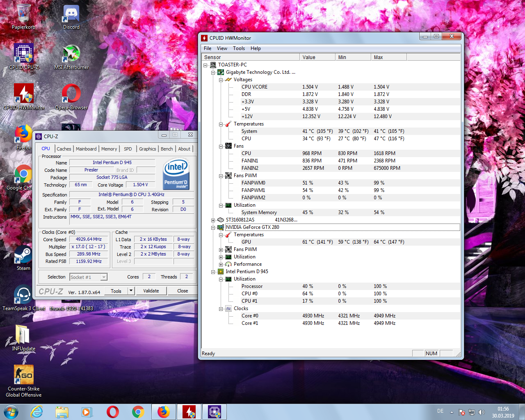Select the FANIN2 fan row
Screen dimensions: 525x420
point(331,168)
